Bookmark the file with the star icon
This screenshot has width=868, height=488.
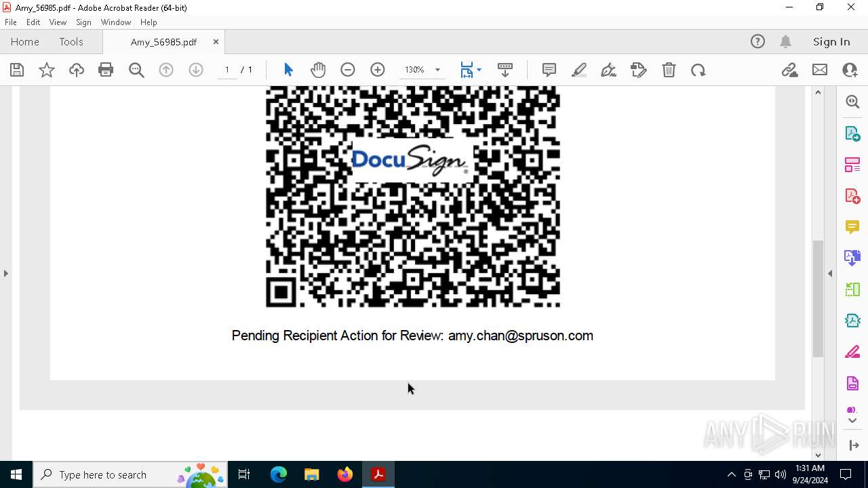pos(47,70)
